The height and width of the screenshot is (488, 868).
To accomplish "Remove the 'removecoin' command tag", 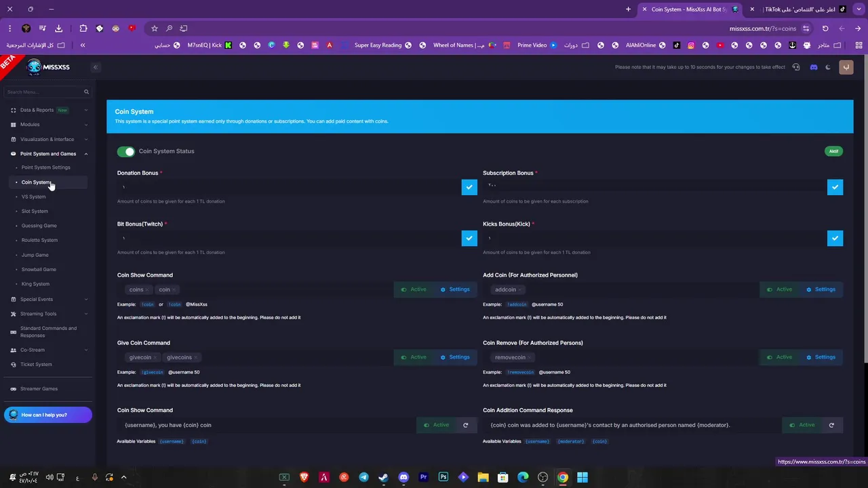I will tap(530, 358).
